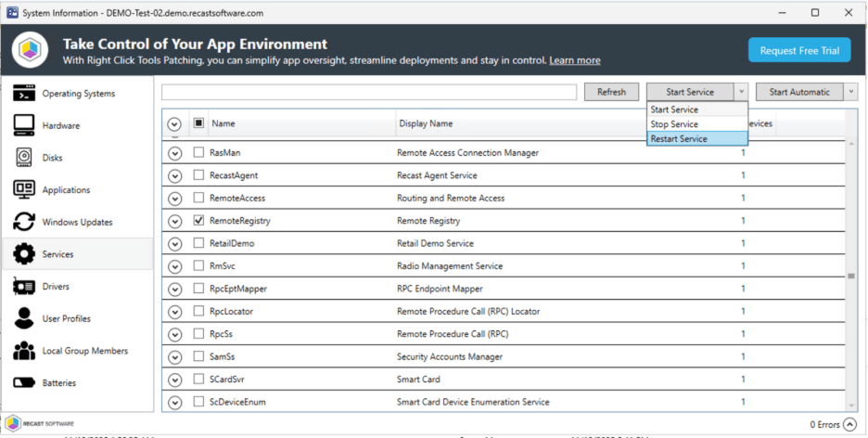Screen dimensions: 868x438
Task: Toggle the select-all checkbox in header
Action: pos(198,123)
